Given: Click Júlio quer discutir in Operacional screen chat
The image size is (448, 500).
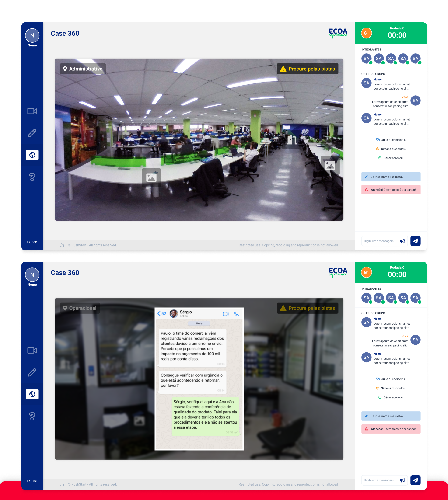Looking at the screenshot, I should [x=391, y=379].
